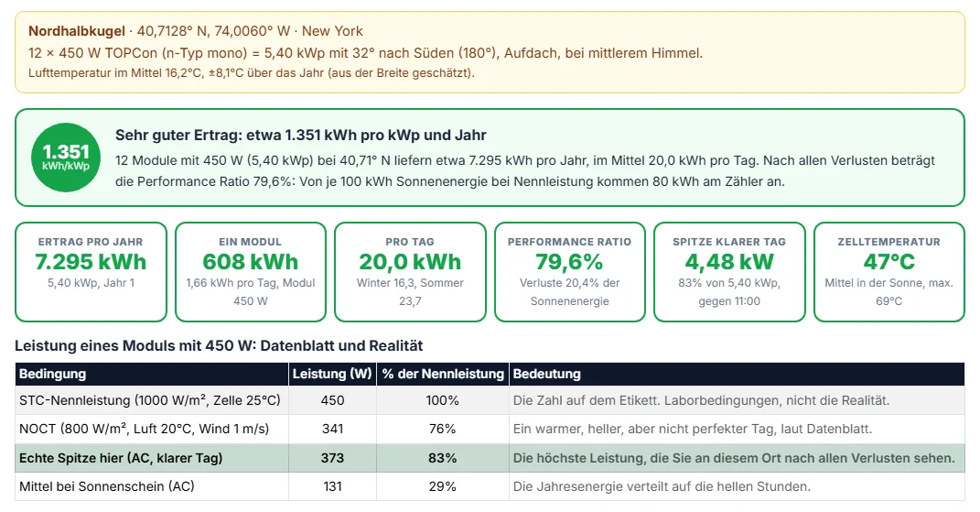Click the '76%' cell in the table
Viewport: 980px width, 512px height.
[443, 429]
